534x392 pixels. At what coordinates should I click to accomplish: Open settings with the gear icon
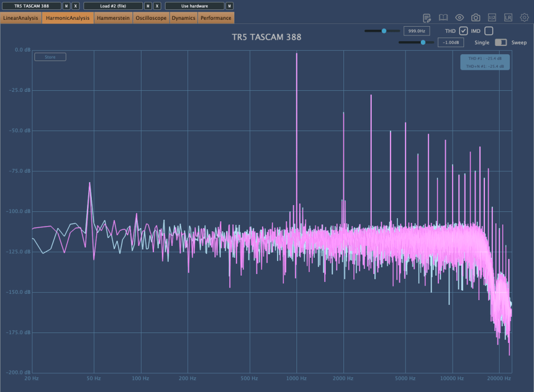pos(524,18)
